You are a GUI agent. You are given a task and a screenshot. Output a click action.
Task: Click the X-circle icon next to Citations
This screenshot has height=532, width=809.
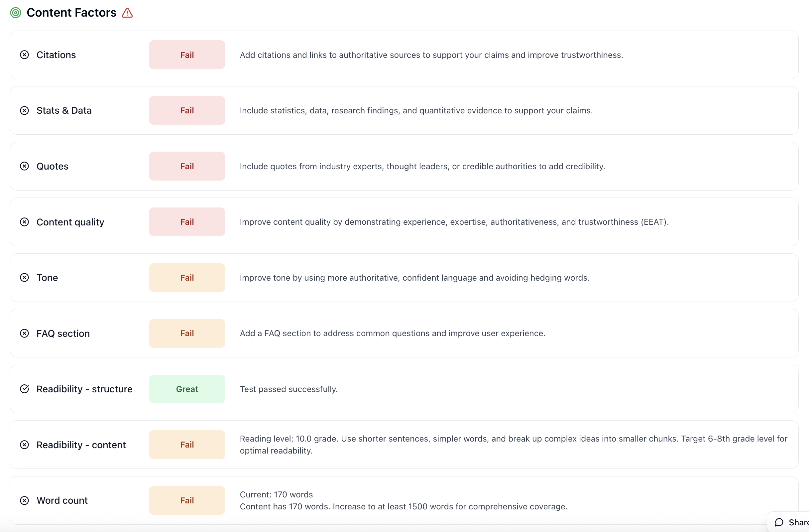pos(25,55)
